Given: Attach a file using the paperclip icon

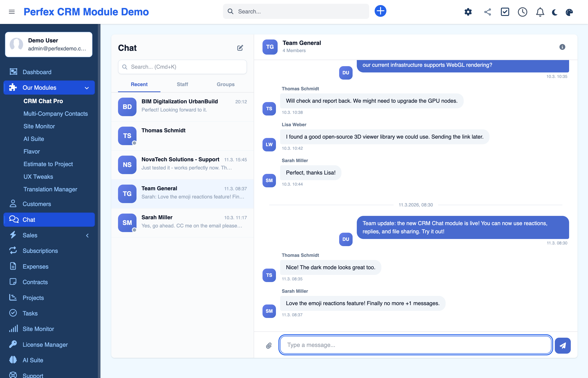Looking at the screenshot, I should coord(268,345).
